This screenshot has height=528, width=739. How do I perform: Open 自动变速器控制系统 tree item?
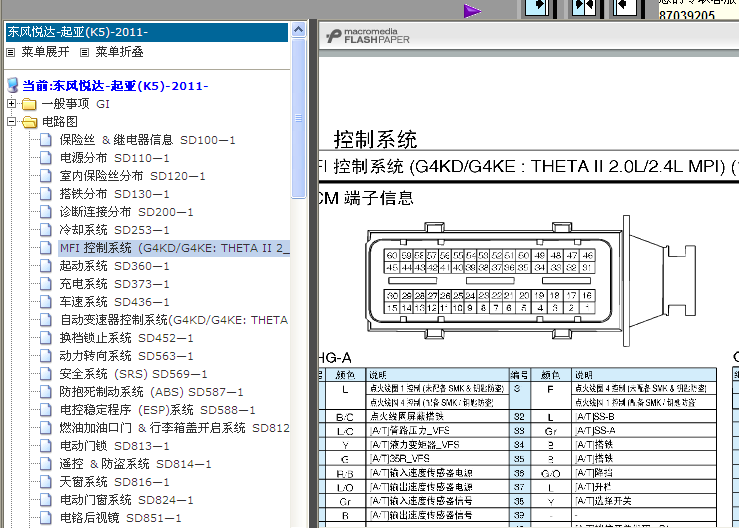(x=174, y=320)
